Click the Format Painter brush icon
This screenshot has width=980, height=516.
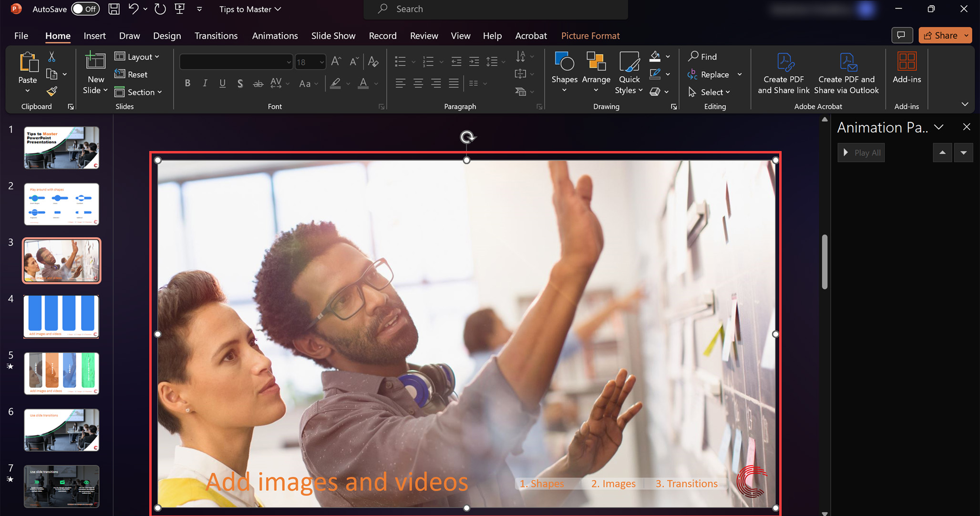[52, 91]
